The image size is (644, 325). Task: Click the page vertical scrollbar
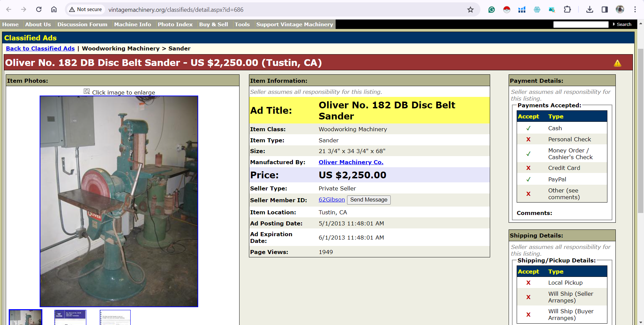point(640,131)
